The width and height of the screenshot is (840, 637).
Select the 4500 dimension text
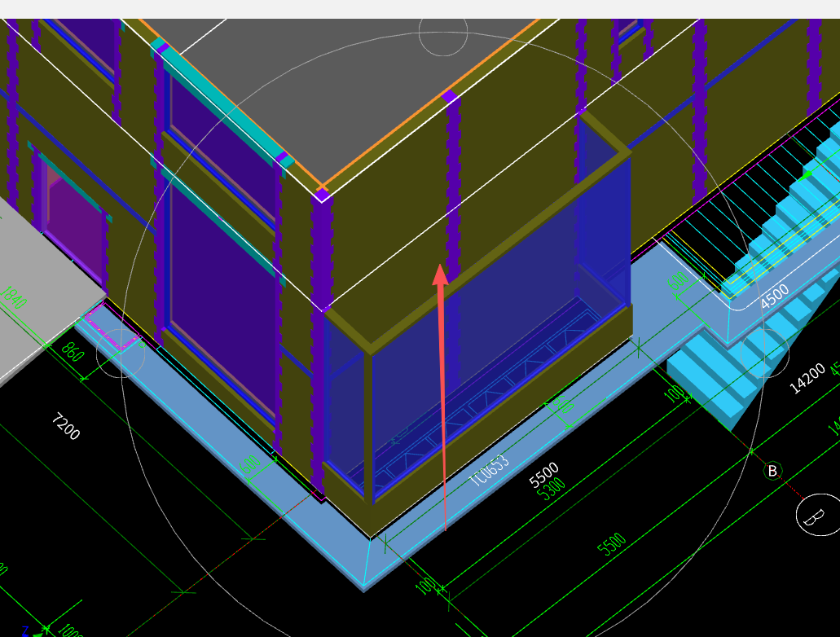point(774,297)
